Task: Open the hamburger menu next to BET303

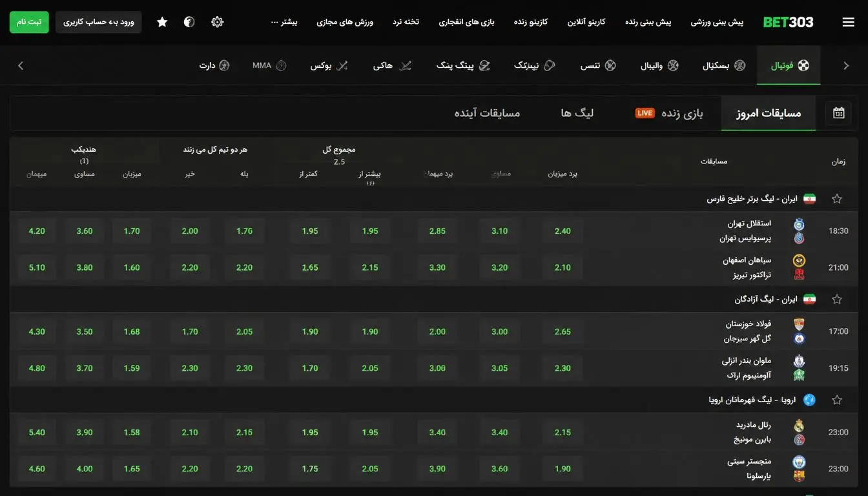Action: pos(848,23)
